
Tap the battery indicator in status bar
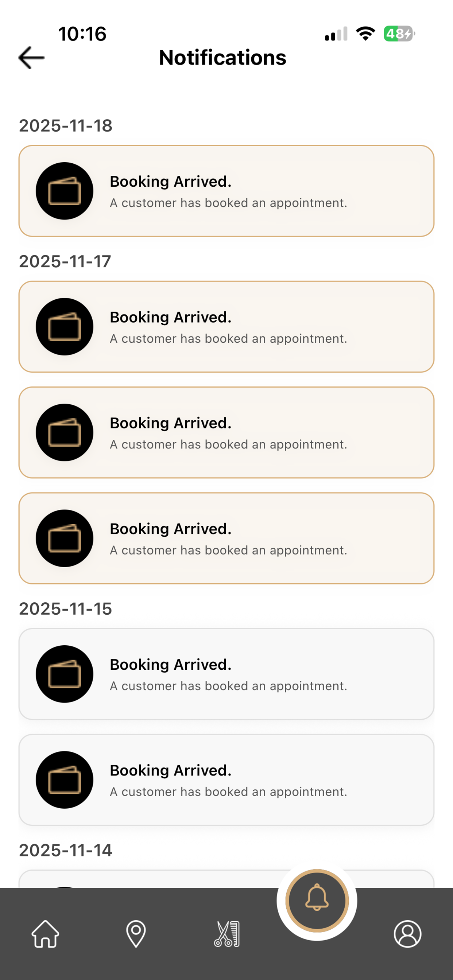pos(399,34)
